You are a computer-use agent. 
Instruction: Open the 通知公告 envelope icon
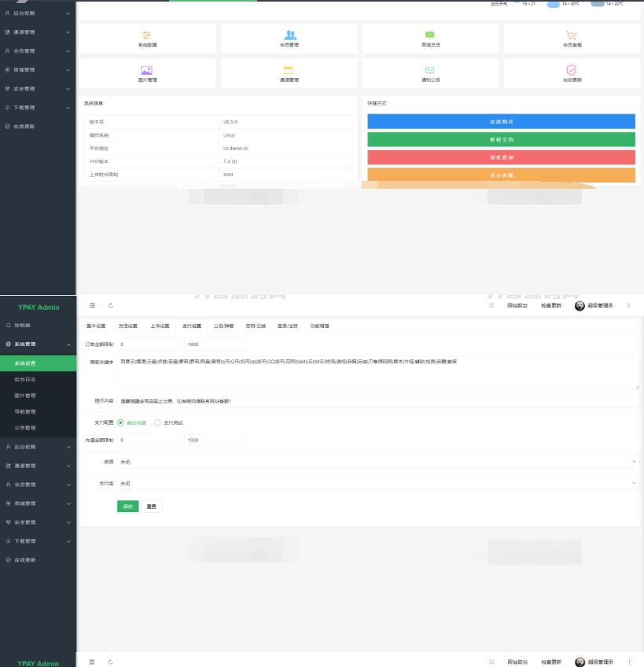pyautogui.click(x=429, y=70)
